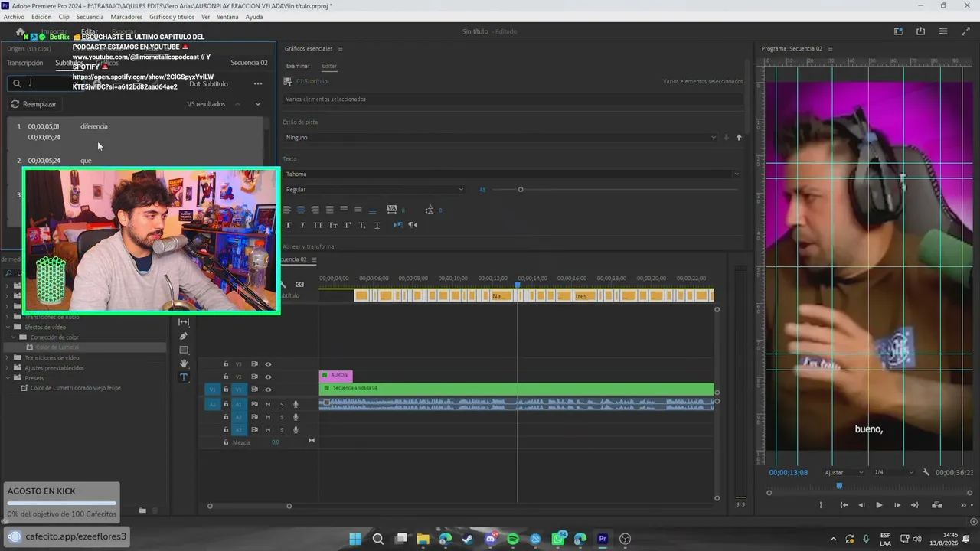Adjust the font size slider handle
Viewport: 980px width, 551px height.
tap(521, 190)
